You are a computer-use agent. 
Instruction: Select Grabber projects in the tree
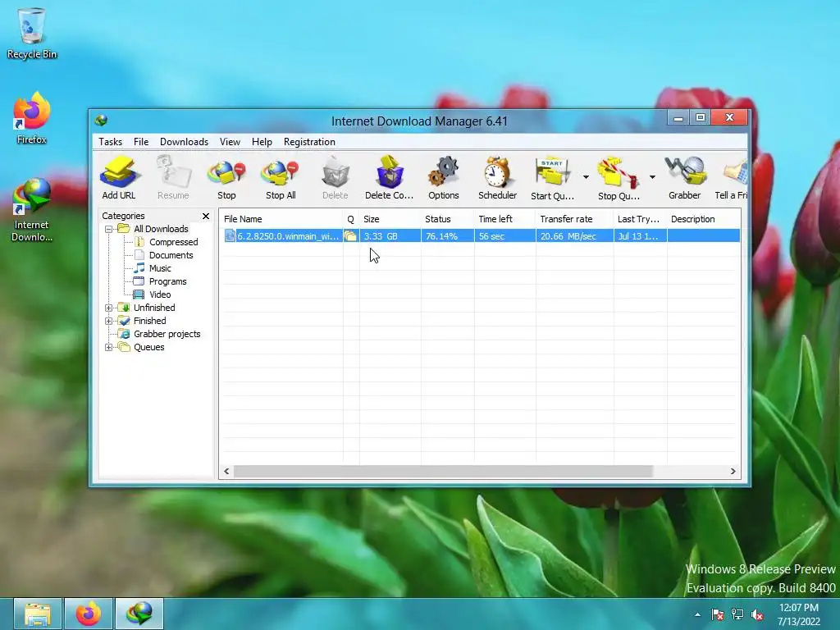[167, 334]
